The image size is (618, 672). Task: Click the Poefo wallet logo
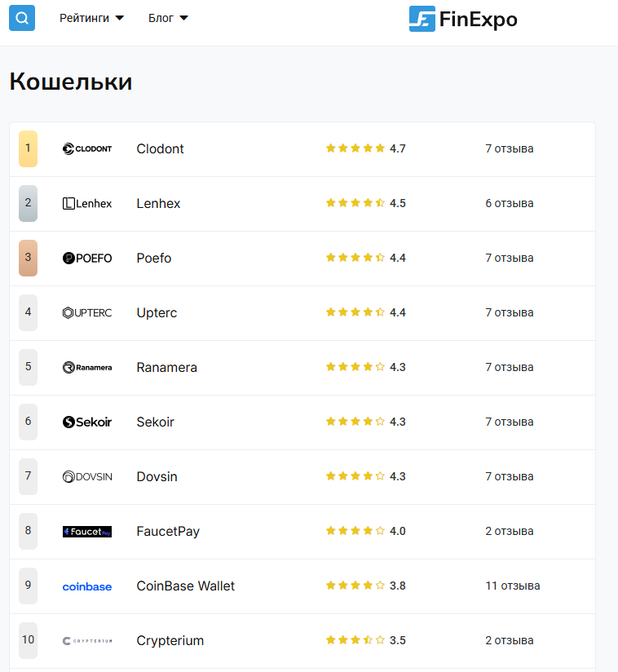click(x=87, y=258)
